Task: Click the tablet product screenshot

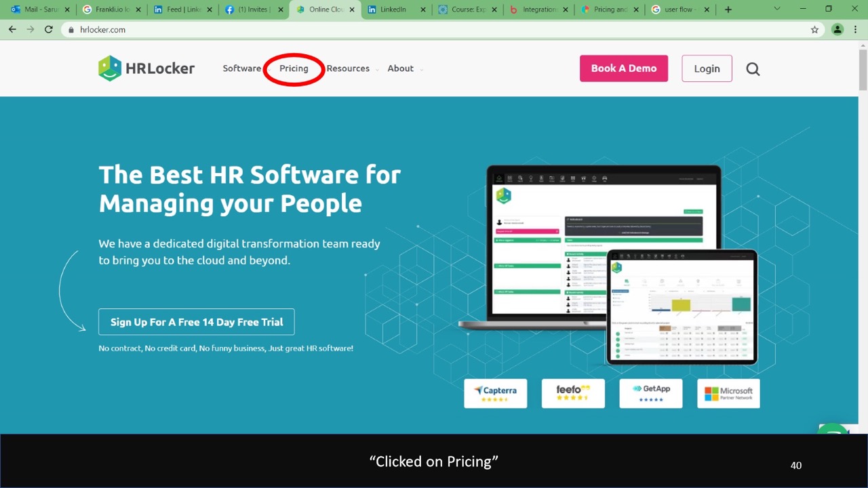Action: (682, 307)
